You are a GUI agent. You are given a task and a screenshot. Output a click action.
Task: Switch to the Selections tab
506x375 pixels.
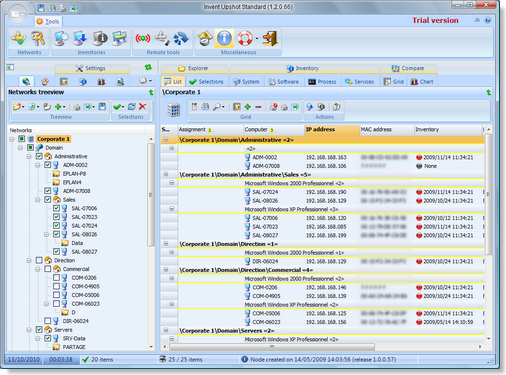[x=206, y=82]
